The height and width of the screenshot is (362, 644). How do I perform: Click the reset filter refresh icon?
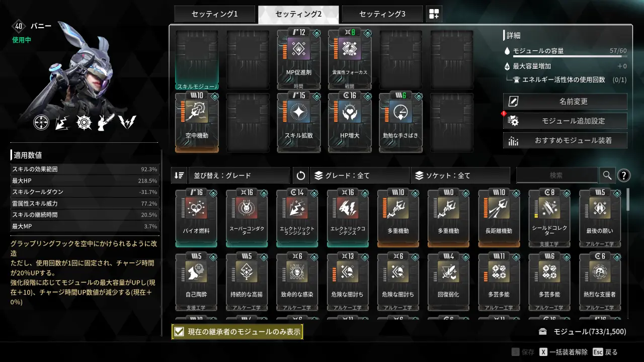tap(300, 175)
